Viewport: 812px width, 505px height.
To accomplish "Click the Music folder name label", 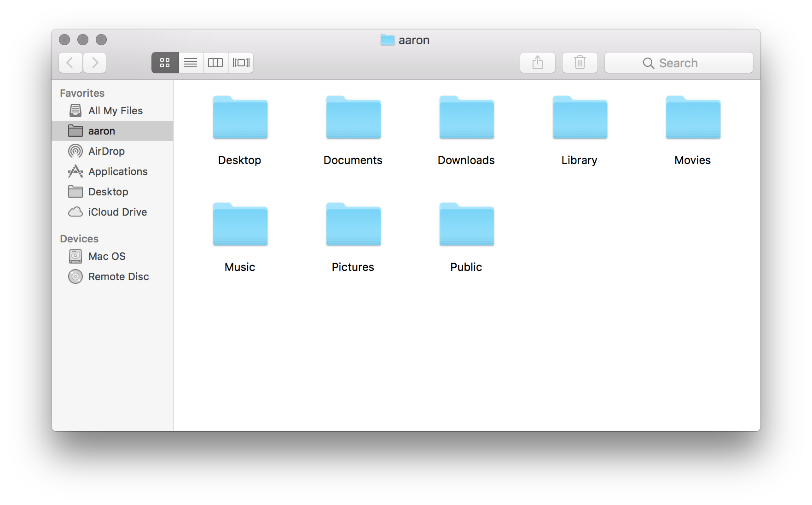I will (240, 267).
